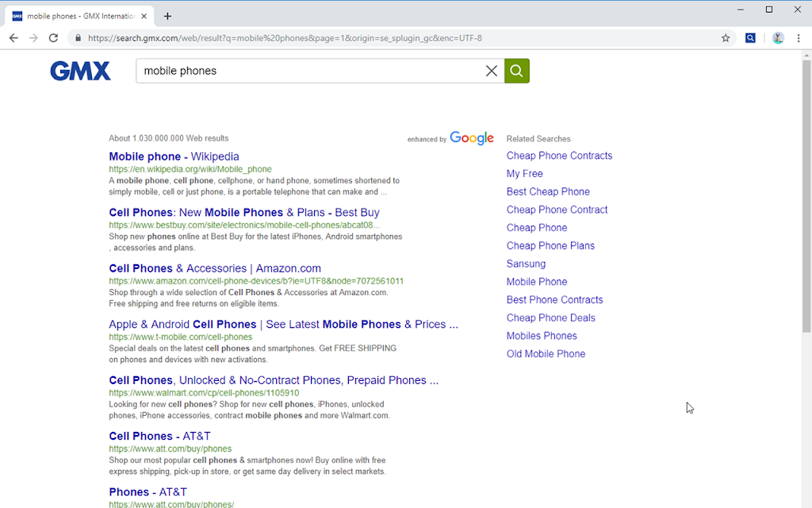Image resolution: width=812 pixels, height=508 pixels.
Task: Select related search Cheap Phone Contract
Action: tap(557, 210)
